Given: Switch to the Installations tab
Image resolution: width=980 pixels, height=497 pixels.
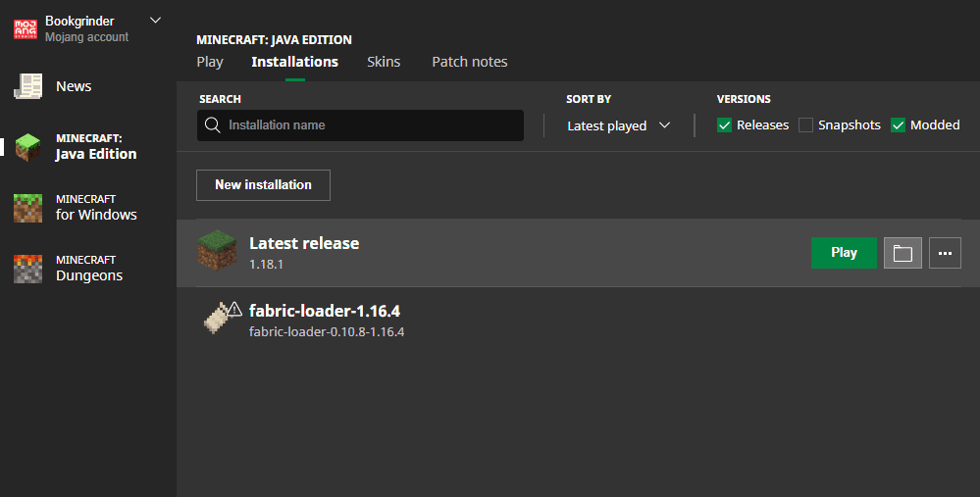Looking at the screenshot, I should pyautogui.click(x=295, y=62).
